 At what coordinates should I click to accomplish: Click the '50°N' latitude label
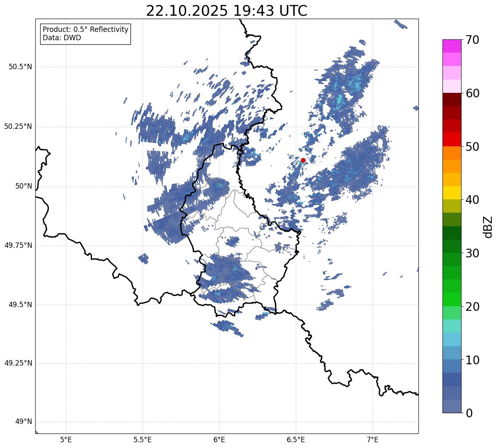click(x=24, y=186)
